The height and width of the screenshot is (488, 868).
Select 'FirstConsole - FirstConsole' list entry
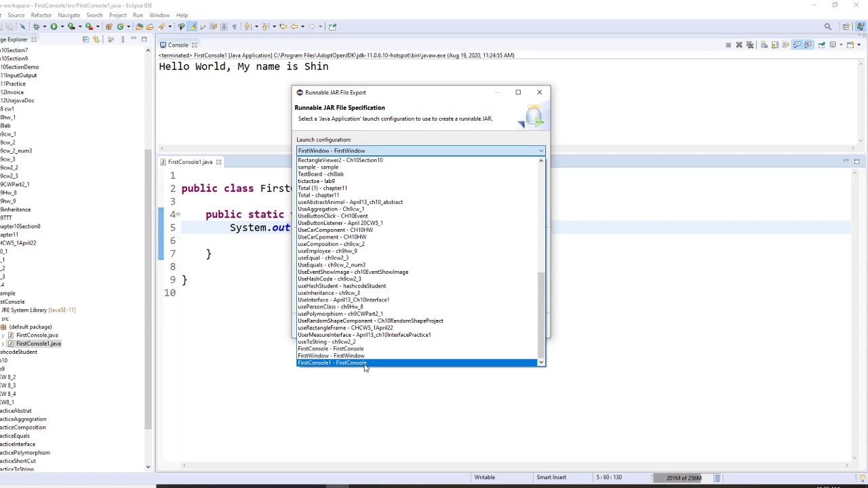(417, 348)
